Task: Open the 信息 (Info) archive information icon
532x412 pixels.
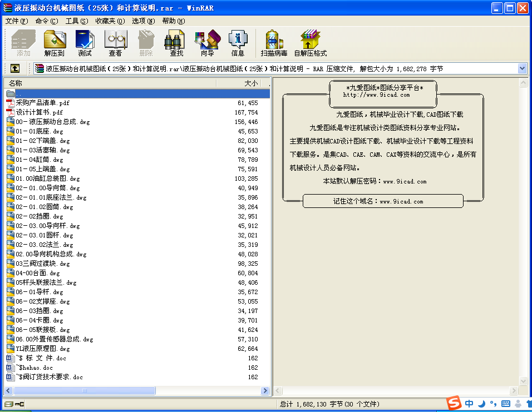Action: (x=238, y=42)
